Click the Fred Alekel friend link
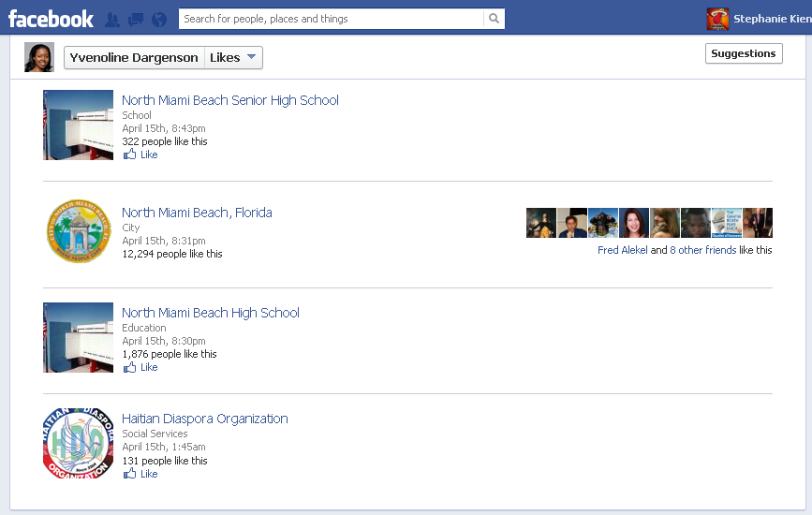The image size is (812, 515). coord(622,250)
